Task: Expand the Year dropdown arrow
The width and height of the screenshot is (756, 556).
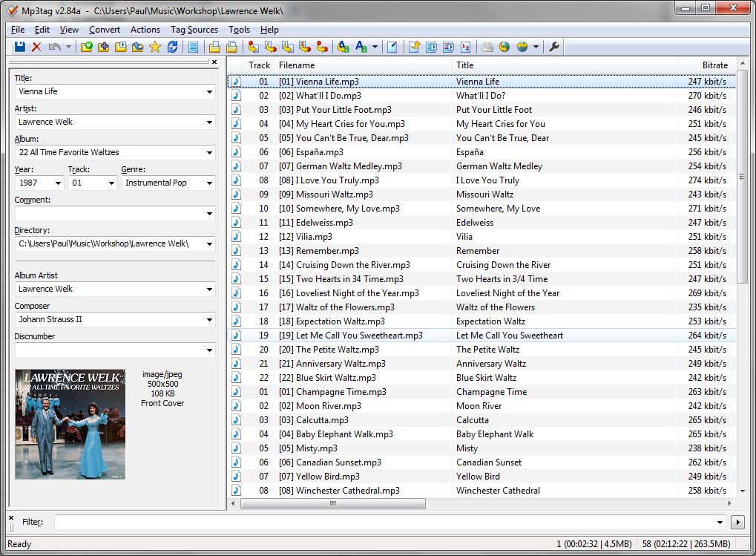Action: 58,183
